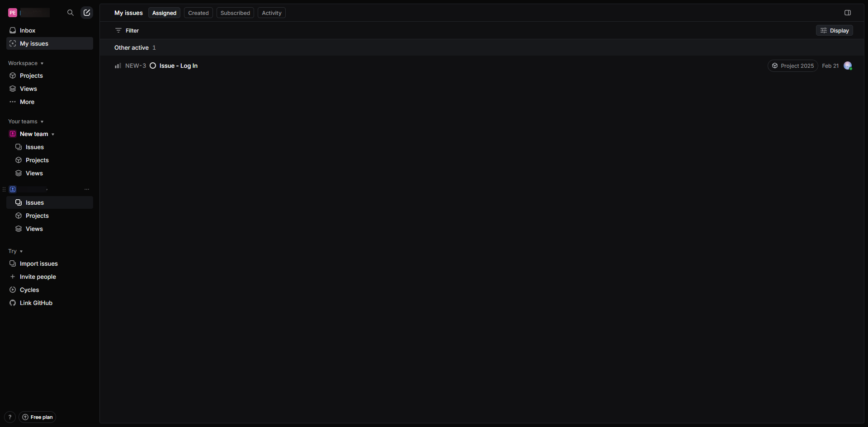Click the Project 2025 label chip
Viewport: 868px width, 427px height.
[793, 66]
